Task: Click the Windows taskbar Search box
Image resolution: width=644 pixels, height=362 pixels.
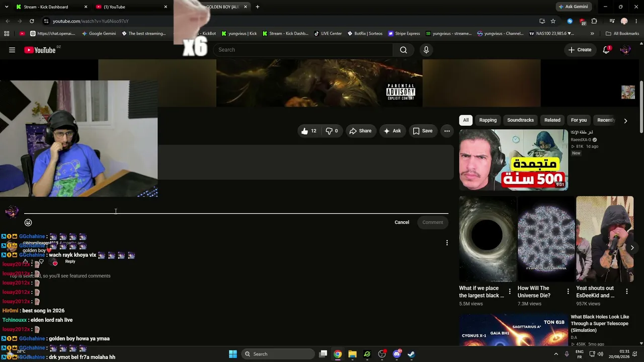Action: coord(278,354)
